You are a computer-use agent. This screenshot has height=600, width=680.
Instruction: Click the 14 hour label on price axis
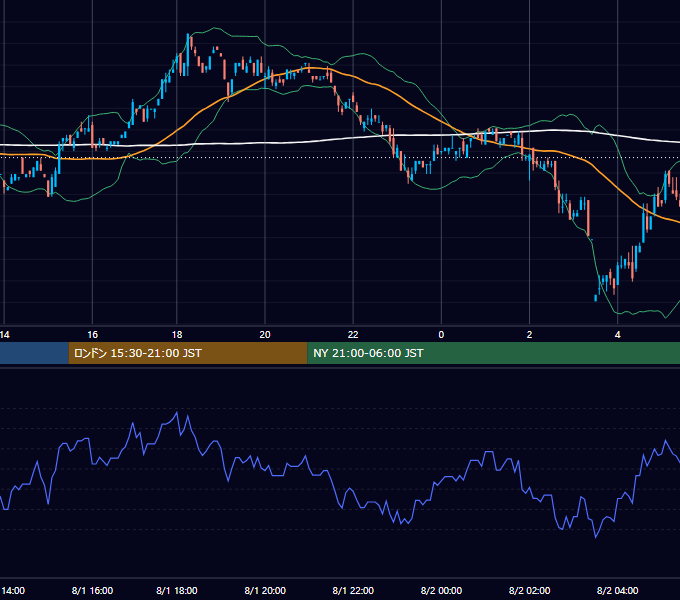(5, 335)
